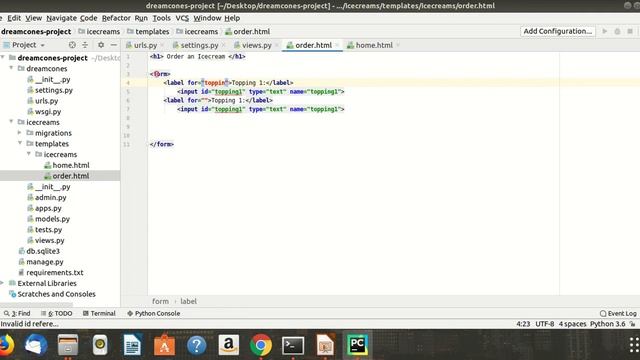Open the Find tool window
Image resolution: width=640 pixels, height=360 pixels.
(x=17, y=313)
